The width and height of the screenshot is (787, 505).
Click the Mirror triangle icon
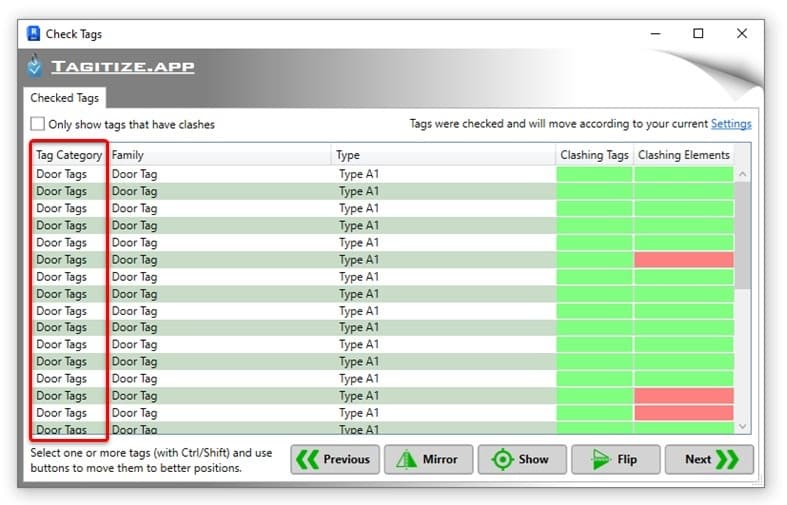click(x=406, y=459)
